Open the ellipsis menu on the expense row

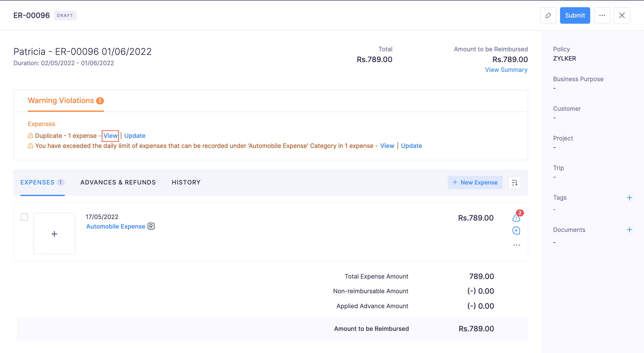click(516, 245)
